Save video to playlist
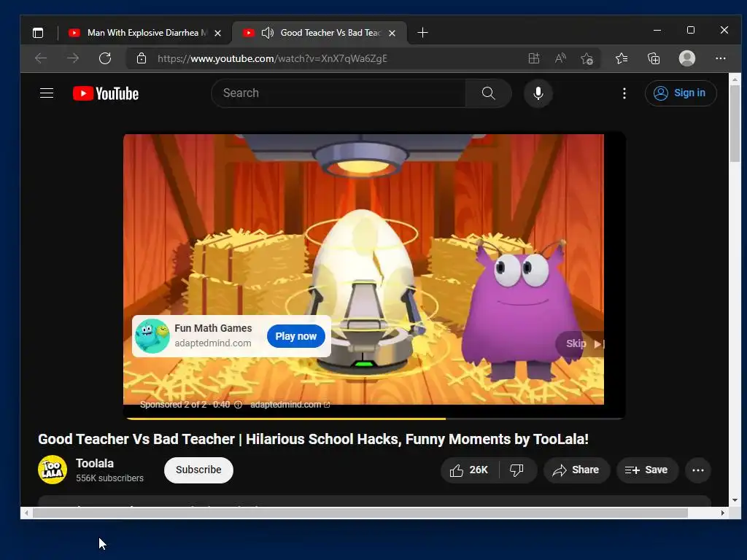 click(x=647, y=470)
